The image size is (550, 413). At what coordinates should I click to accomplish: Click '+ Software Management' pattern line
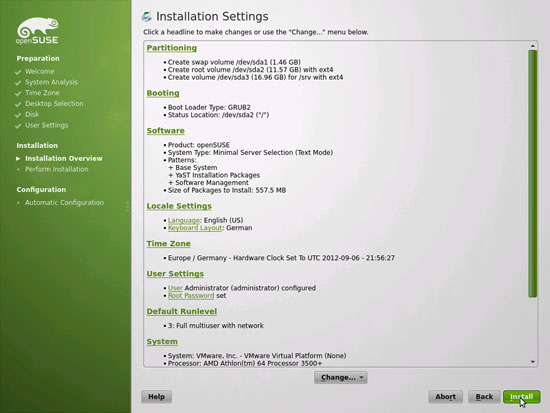coord(208,183)
